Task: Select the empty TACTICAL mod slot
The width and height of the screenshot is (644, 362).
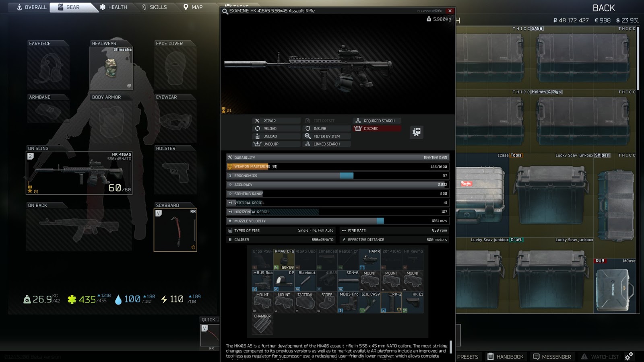Action: (x=305, y=302)
